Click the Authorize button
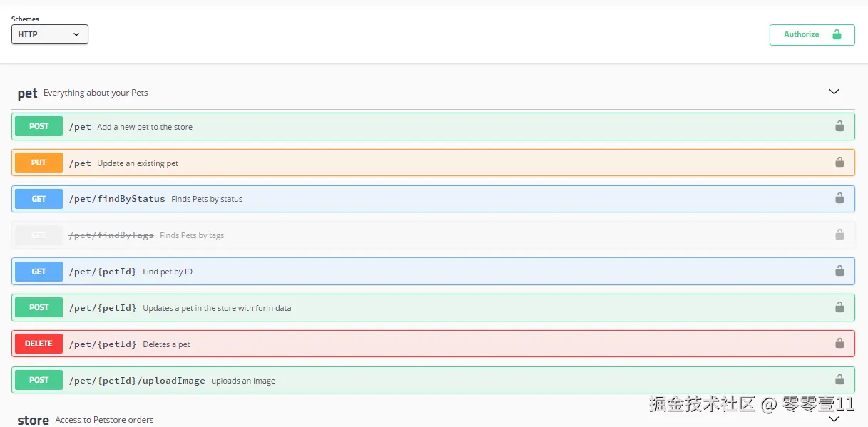Screen dimensions: 868x427 tap(812, 34)
